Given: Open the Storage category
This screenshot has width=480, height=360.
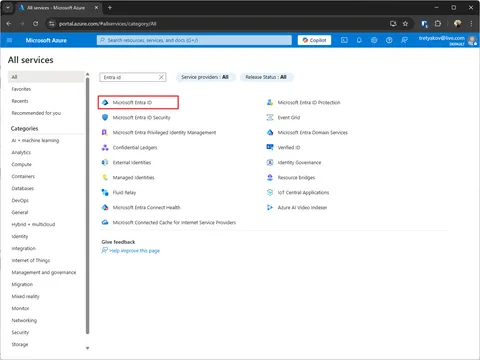Looking at the screenshot, I should [20, 344].
